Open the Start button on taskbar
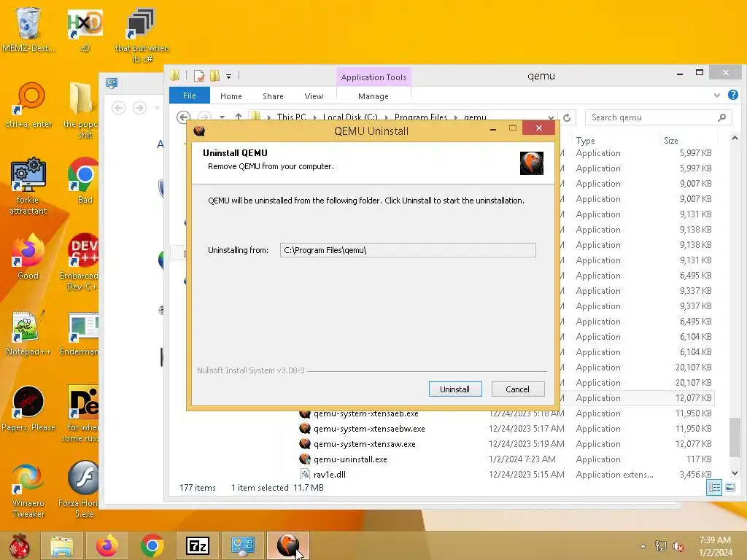This screenshot has height=560, width=747. (19, 545)
